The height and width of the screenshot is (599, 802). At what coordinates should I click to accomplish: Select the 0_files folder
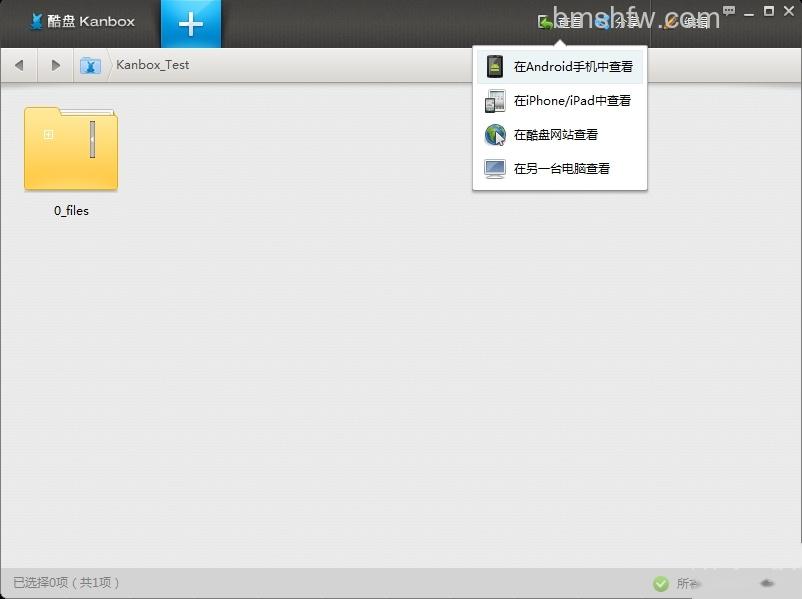[71, 161]
